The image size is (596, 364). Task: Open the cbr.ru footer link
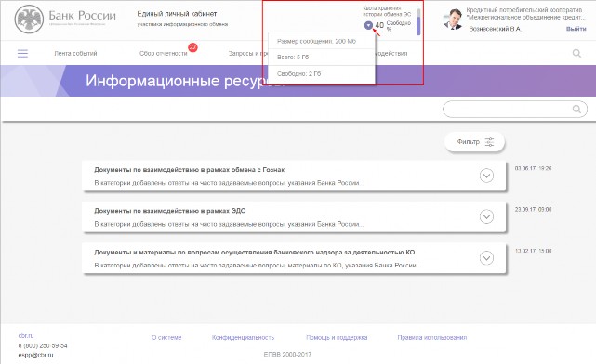(26, 336)
